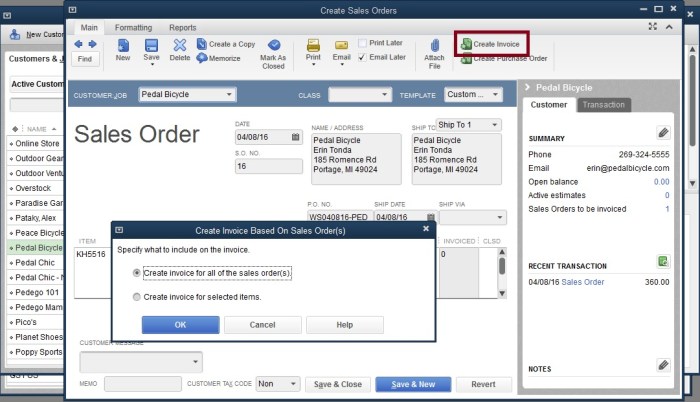Go to next sales order arrow
700x402 pixels.
[92, 44]
